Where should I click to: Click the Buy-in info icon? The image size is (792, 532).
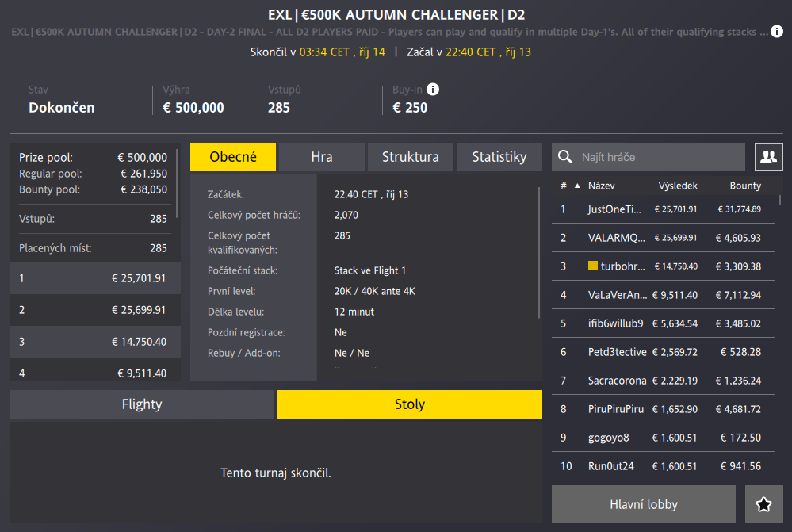[x=433, y=90]
